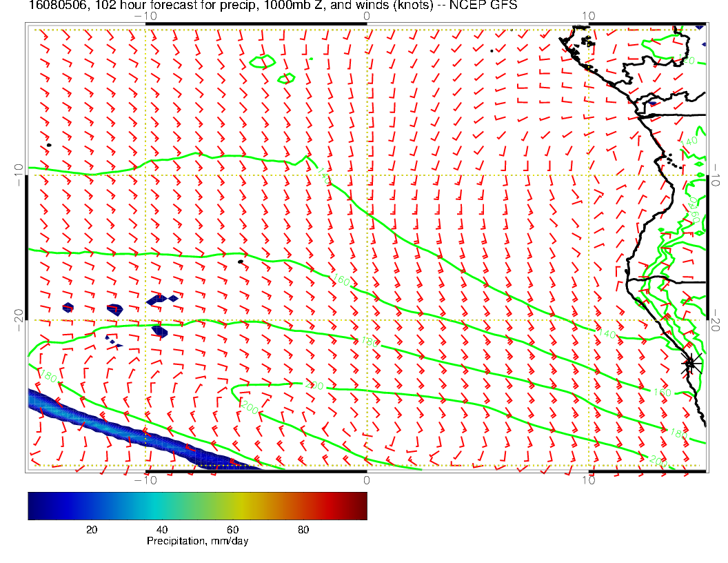This screenshot has height=563, width=728.
Task: Click the 140 label where the contour bends
Action: click(x=324, y=175)
